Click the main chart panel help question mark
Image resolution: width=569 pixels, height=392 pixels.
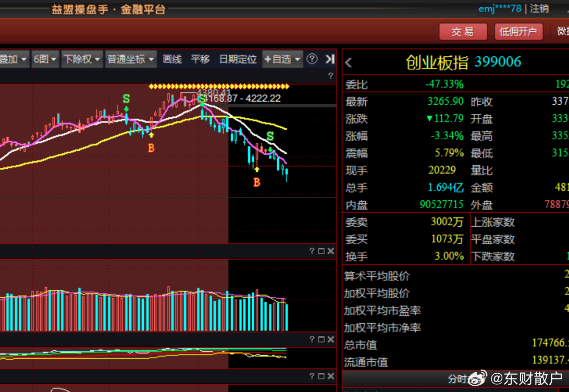point(330,76)
